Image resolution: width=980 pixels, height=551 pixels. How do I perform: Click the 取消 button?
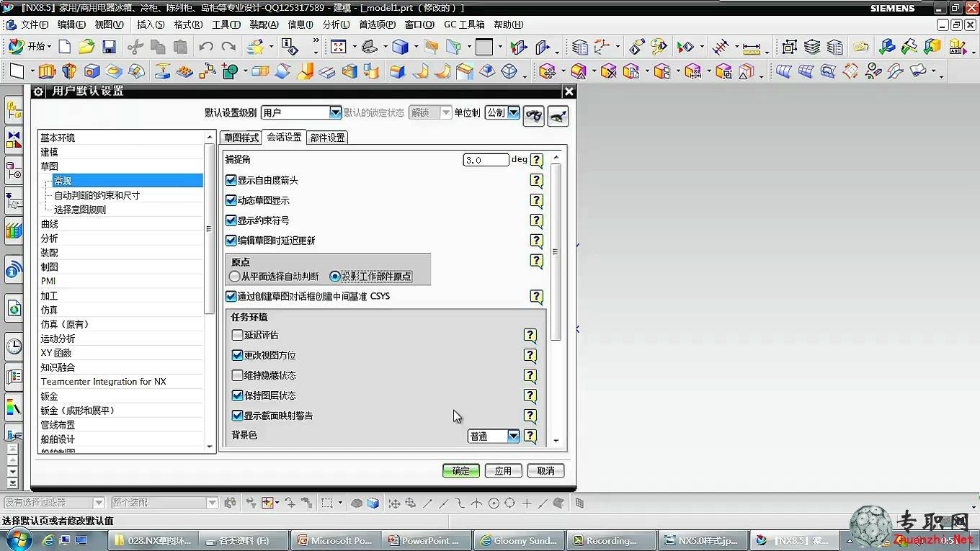(545, 470)
